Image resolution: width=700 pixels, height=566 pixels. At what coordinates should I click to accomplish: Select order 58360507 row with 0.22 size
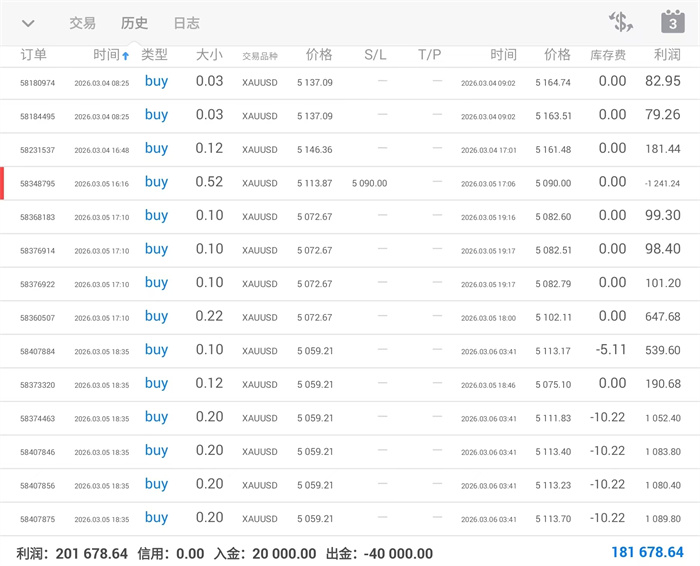coord(38,318)
